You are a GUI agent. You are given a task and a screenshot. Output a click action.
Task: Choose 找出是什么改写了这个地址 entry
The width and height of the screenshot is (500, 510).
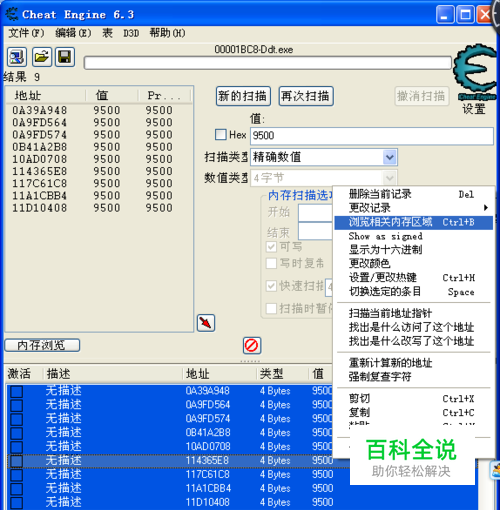[413, 341]
